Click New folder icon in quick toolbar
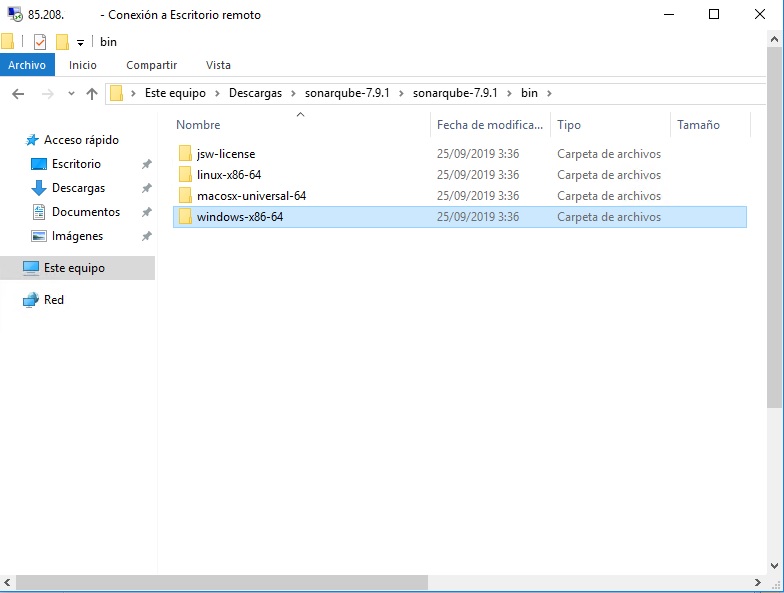This screenshot has height=593, width=784. (x=62, y=42)
